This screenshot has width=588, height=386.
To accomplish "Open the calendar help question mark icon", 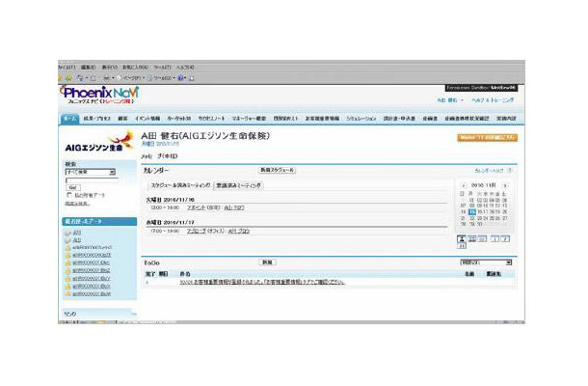I will (x=510, y=170).
